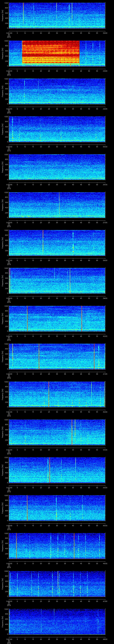The height and width of the screenshot is (644, 114).
Task: Pick the 35:00 end time label
Action: click(x=105, y=147)
